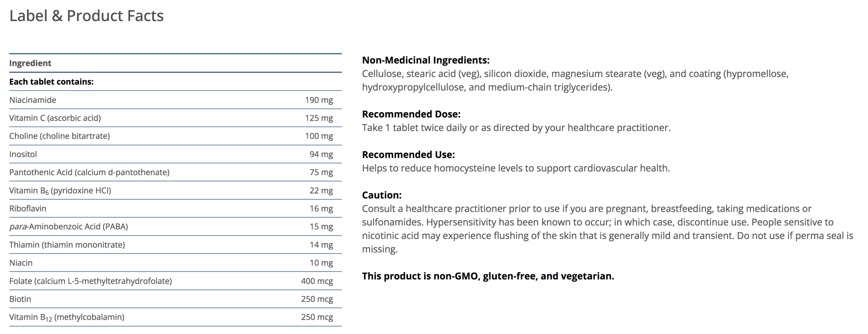The height and width of the screenshot is (334, 868).
Task: Click the 400 mcg Folate amount
Action: 317,281
